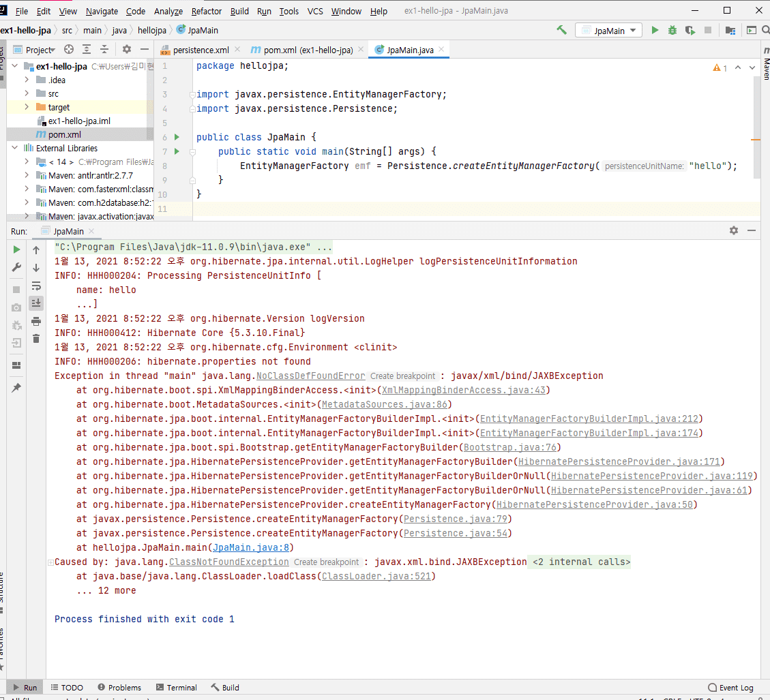Open Run panel settings gear
This screenshot has height=700, width=770.
[x=734, y=230]
